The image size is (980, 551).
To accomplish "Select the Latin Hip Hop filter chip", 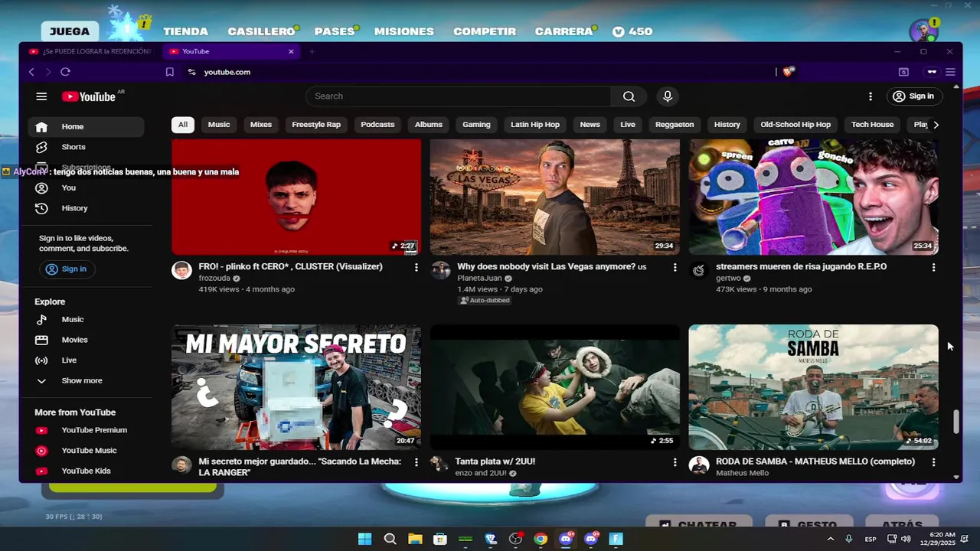I will 535,125.
